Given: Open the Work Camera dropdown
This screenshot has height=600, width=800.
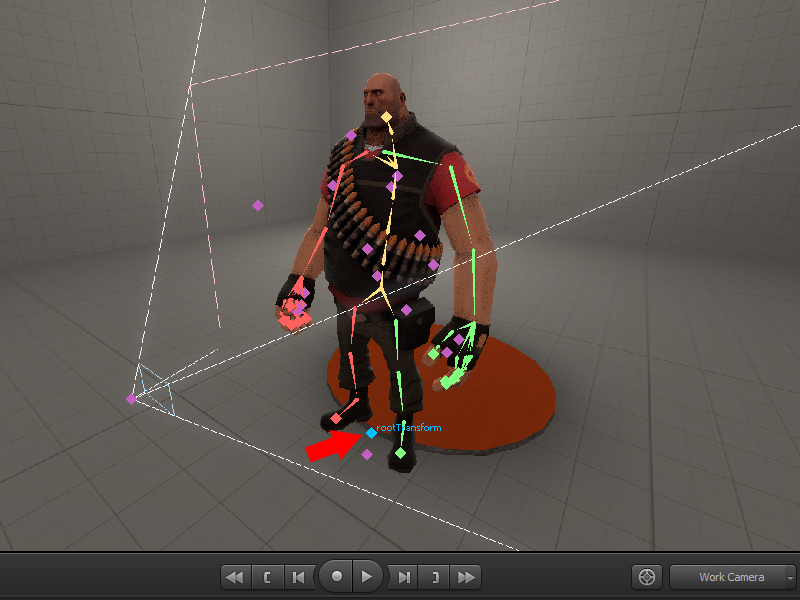Looking at the screenshot, I should [733, 577].
